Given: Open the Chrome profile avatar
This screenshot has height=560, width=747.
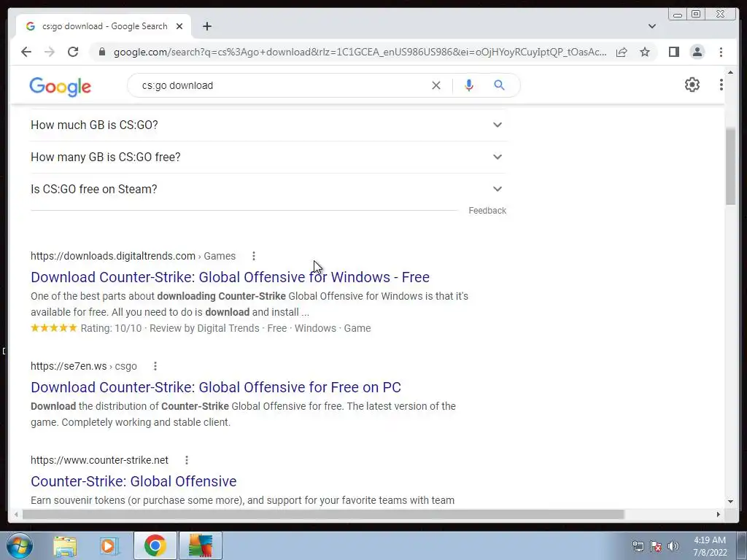Looking at the screenshot, I should coord(697,52).
